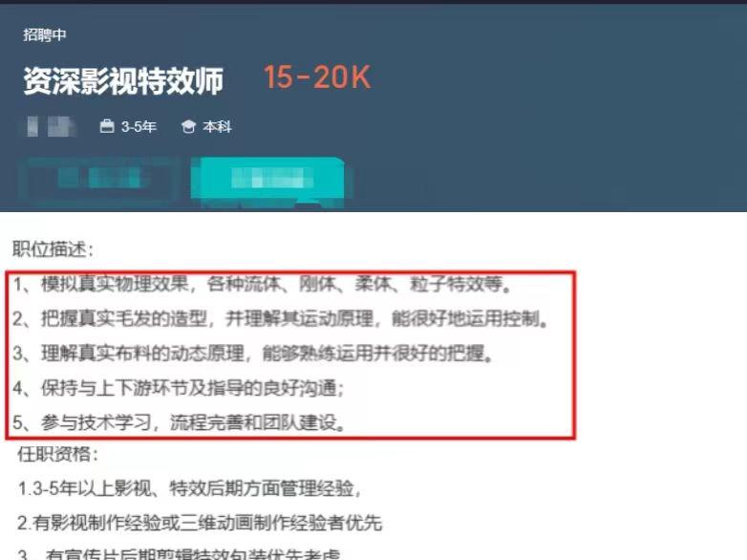Click the blurred location text near experience
Image resolution: width=747 pixels, height=560 pixels.
tap(51, 127)
